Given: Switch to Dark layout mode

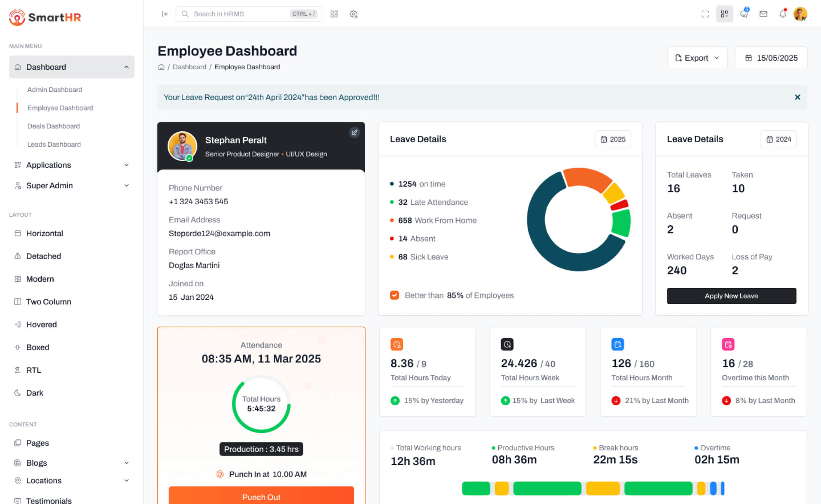Looking at the screenshot, I should click(x=35, y=393).
